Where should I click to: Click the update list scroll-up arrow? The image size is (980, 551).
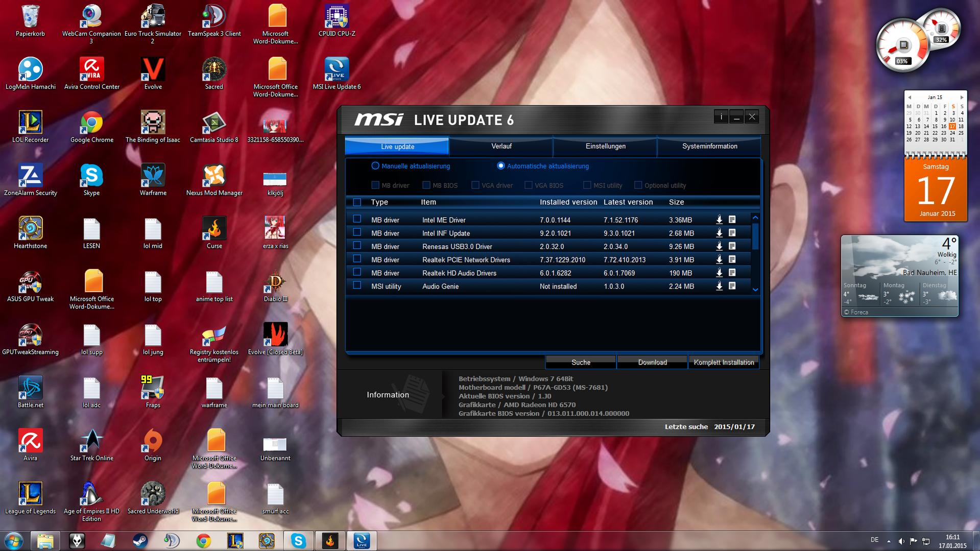pos(755,218)
